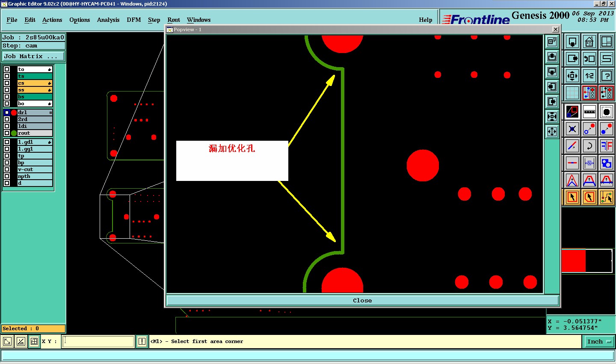This screenshot has height=364, width=616.
Task: Toggle the pink grid display icon
Action: click(572, 93)
